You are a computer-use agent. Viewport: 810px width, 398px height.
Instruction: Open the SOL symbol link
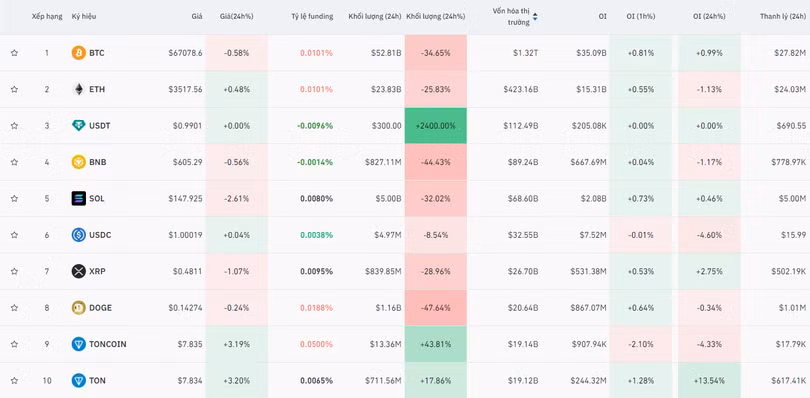pyautogui.click(x=97, y=198)
